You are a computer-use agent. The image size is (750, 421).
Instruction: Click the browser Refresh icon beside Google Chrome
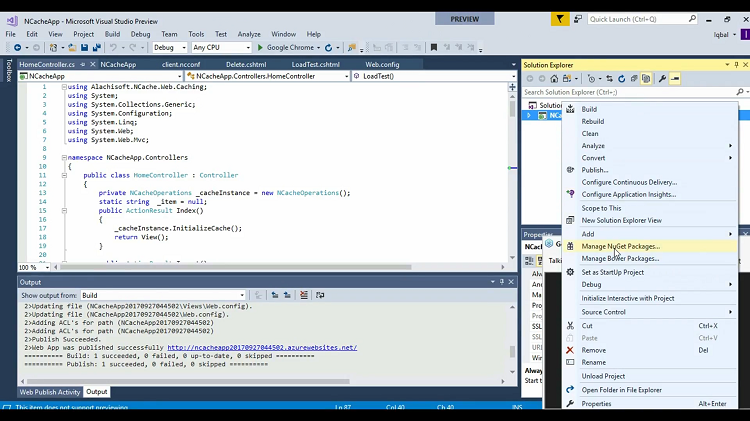[x=328, y=47]
